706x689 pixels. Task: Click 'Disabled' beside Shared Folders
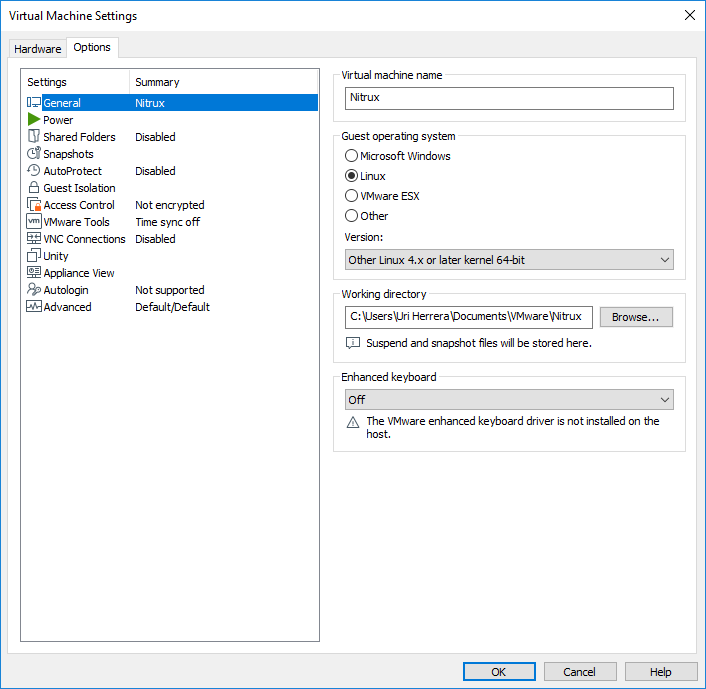coord(155,137)
